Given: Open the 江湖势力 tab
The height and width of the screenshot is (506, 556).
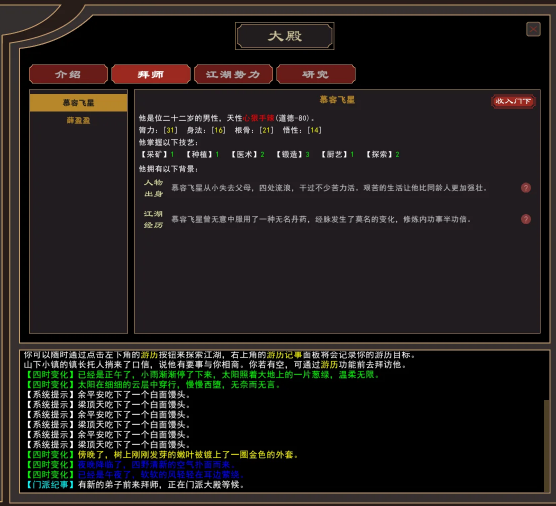Looking at the screenshot, I should coord(233,74).
